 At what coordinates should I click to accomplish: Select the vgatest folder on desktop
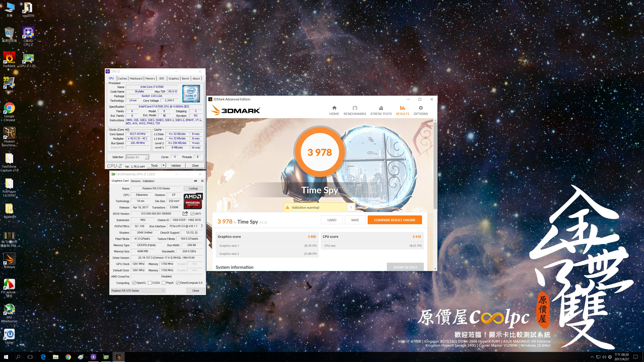9,211
